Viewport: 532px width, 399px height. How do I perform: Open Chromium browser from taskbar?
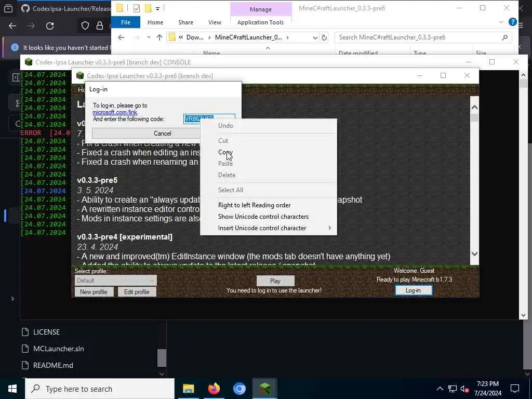pos(239,389)
